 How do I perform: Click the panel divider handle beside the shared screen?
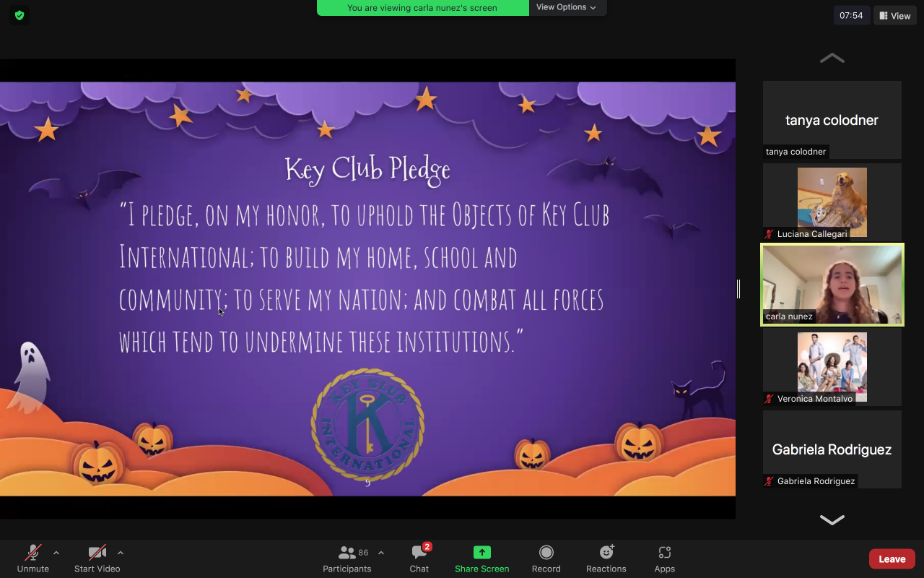click(x=738, y=289)
